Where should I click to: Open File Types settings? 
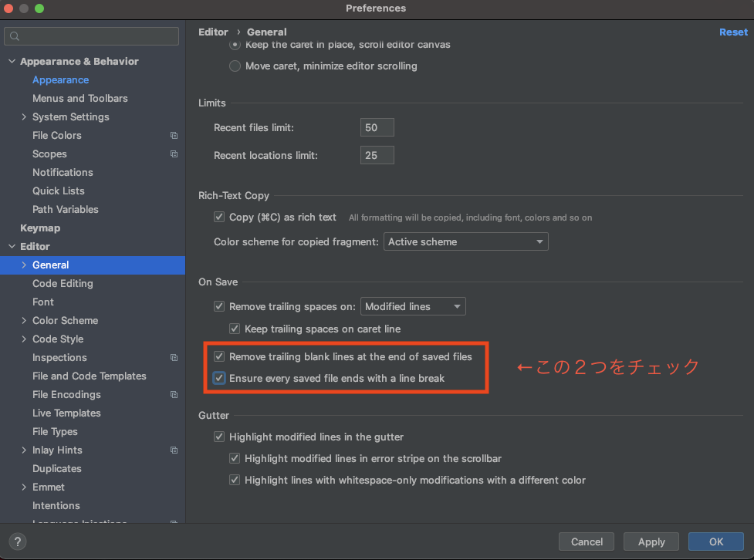point(55,432)
